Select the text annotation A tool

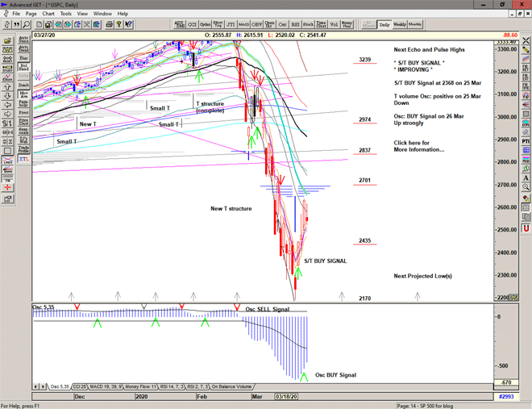click(526, 177)
